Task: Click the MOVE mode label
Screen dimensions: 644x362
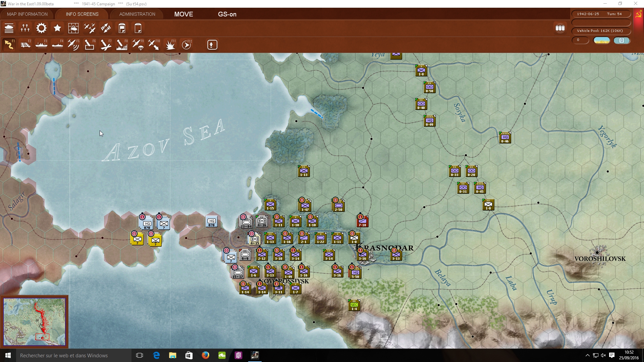Action: coord(183,14)
